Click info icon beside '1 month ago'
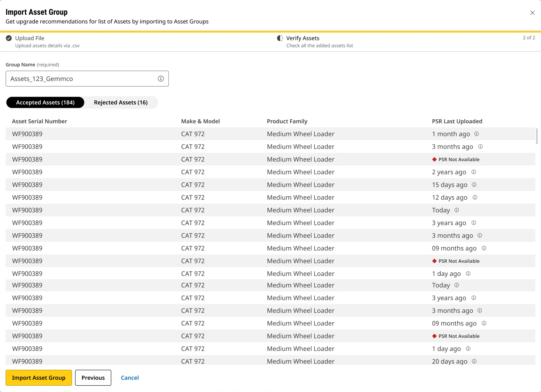This screenshot has width=541, height=392. pos(476,134)
